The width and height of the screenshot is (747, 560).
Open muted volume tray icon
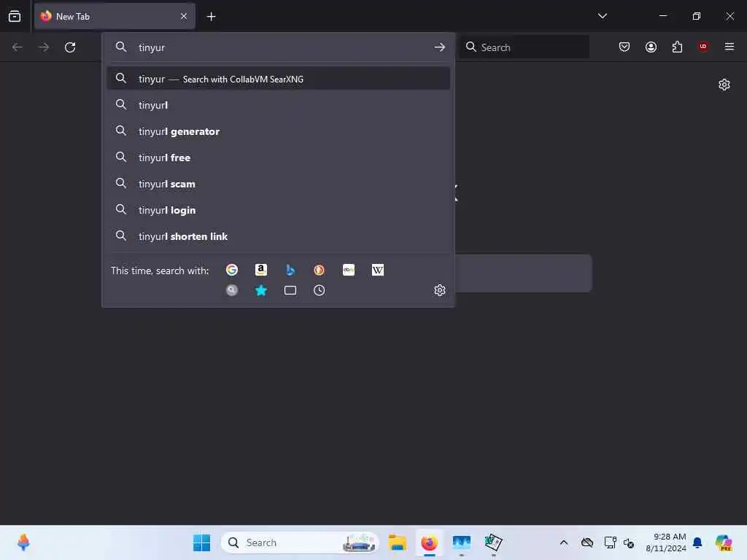coord(629,542)
